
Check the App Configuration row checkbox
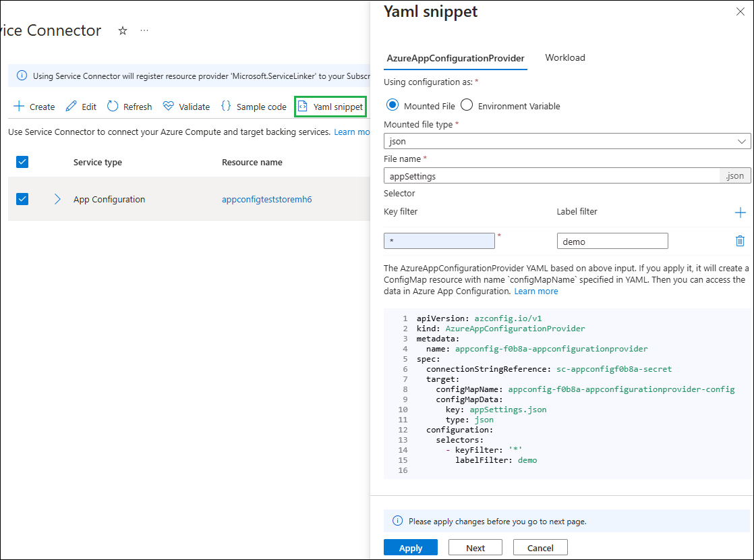(22, 199)
